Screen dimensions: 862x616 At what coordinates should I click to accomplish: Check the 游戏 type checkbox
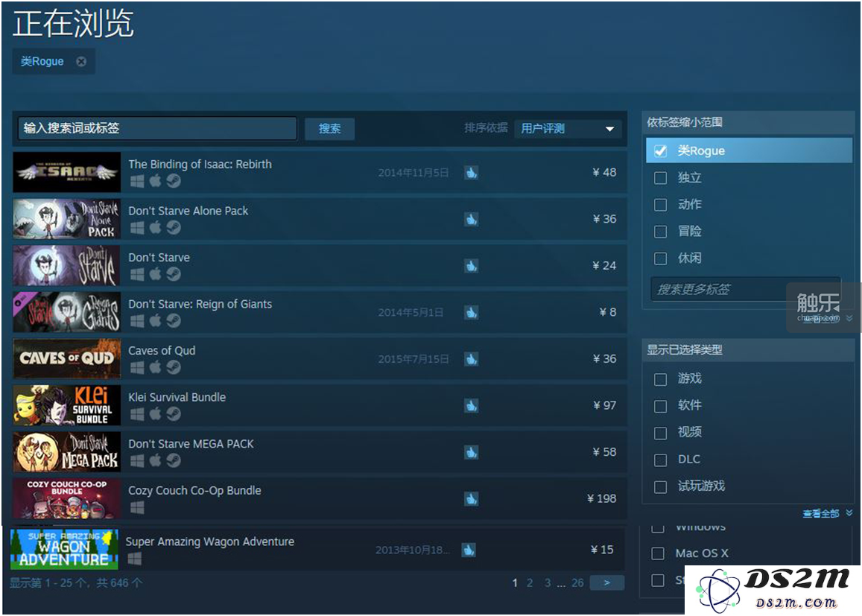click(x=660, y=379)
